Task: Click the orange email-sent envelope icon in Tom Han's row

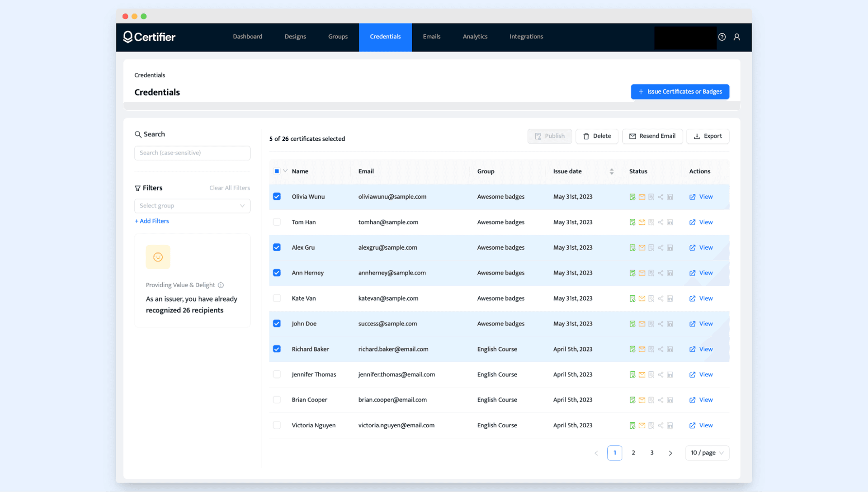Action: pyautogui.click(x=642, y=222)
